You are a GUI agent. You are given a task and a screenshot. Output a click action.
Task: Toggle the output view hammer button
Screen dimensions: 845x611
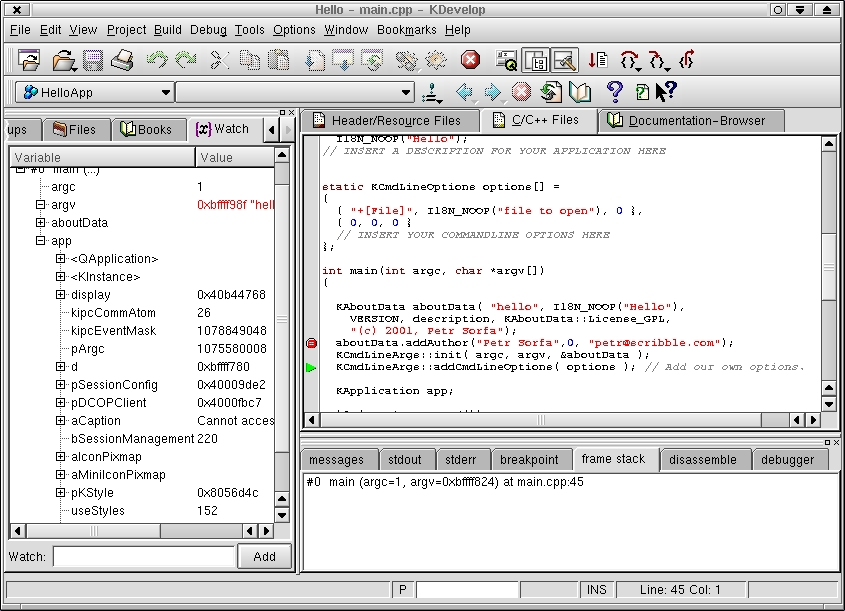click(565, 60)
